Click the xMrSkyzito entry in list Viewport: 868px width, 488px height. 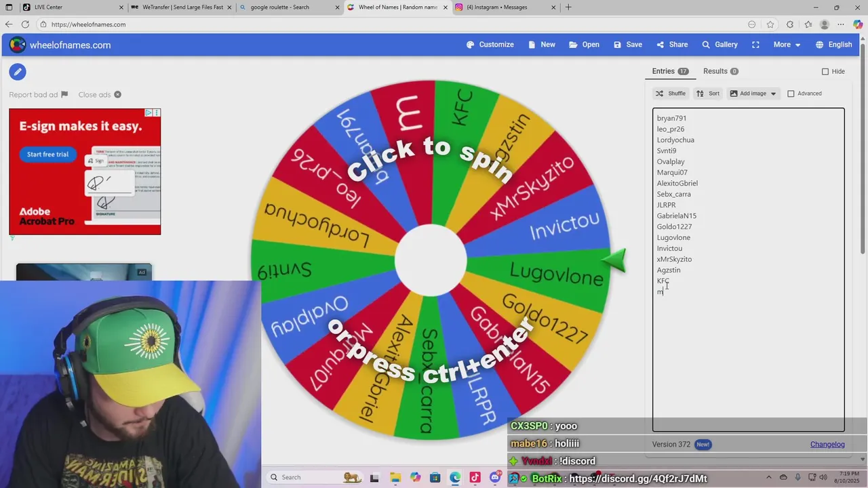[674, 259]
